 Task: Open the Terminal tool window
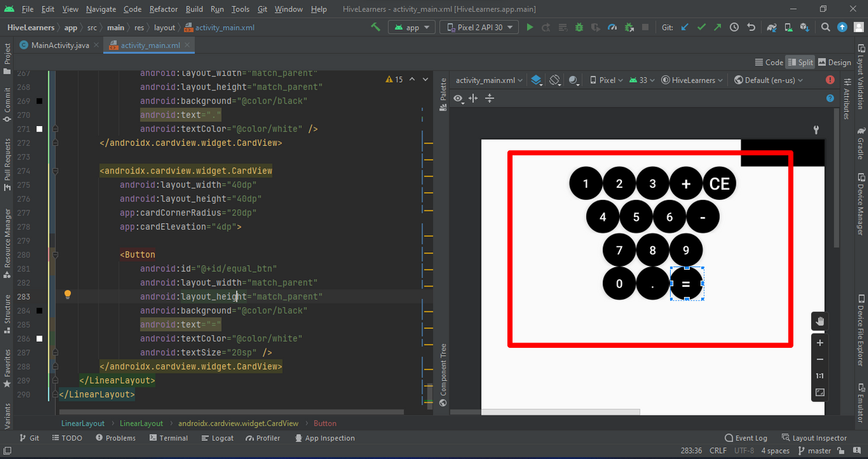pyautogui.click(x=168, y=438)
